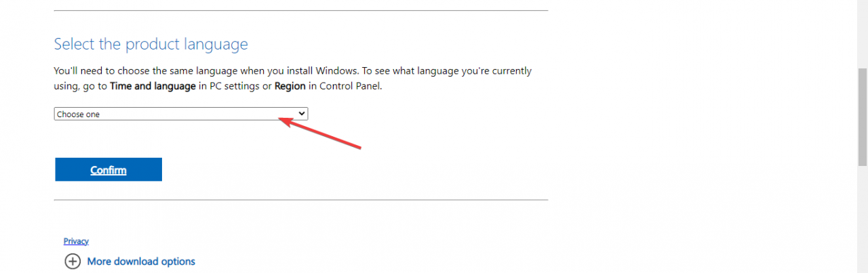The width and height of the screenshot is (868, 273).
Task: Grab the vertical scrollbar thumb
Action: coord(862,115)
